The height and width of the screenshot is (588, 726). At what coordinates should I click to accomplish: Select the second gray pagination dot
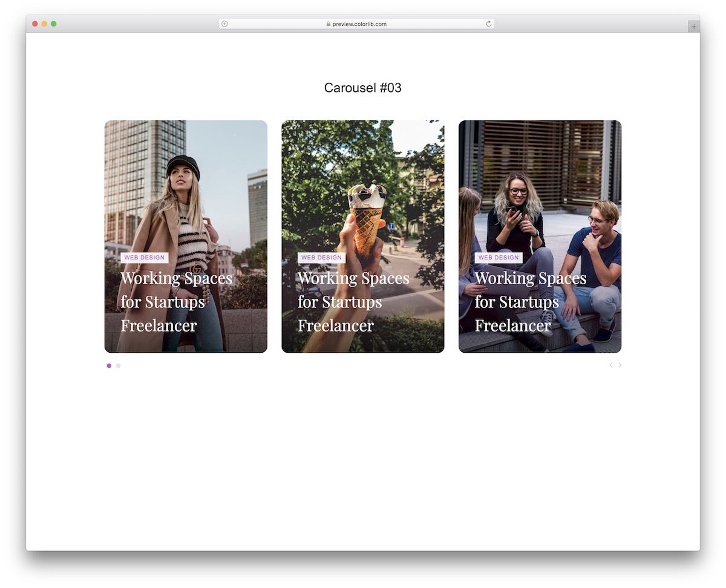point(118,365)
